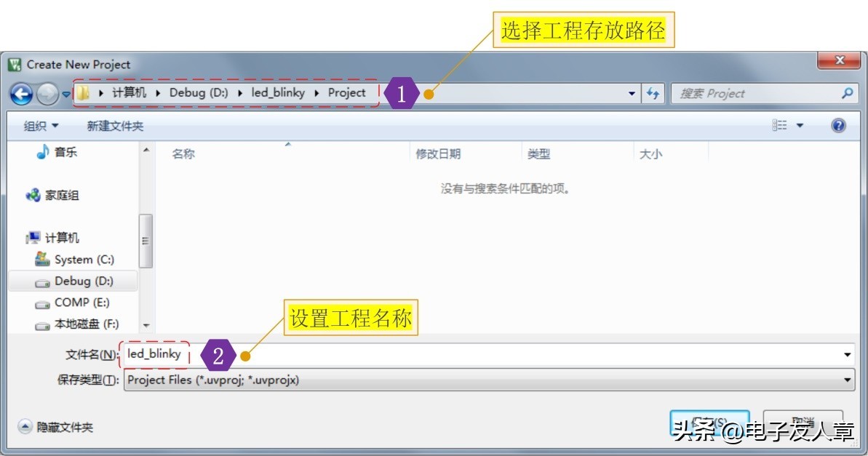Click the magnifier search icon

pyautogui.click(x=847, y=93)
